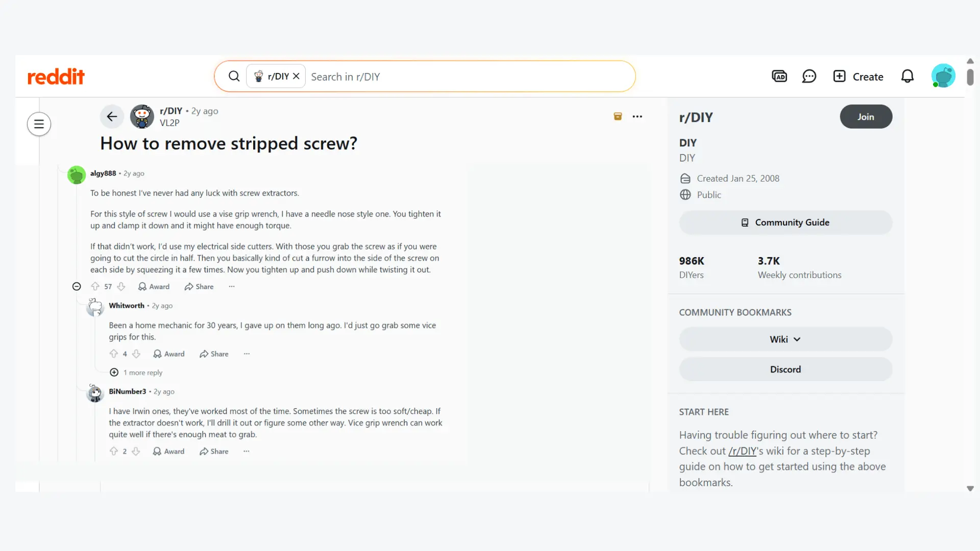
Task: Click the page vertical scrollbar thumb
Action: pos(970,77)
